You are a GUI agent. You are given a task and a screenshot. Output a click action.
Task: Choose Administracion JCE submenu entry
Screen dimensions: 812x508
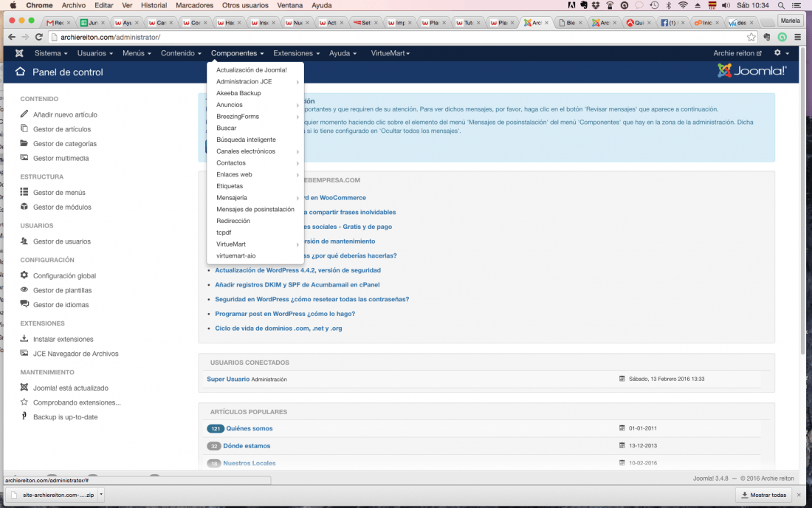244,81
